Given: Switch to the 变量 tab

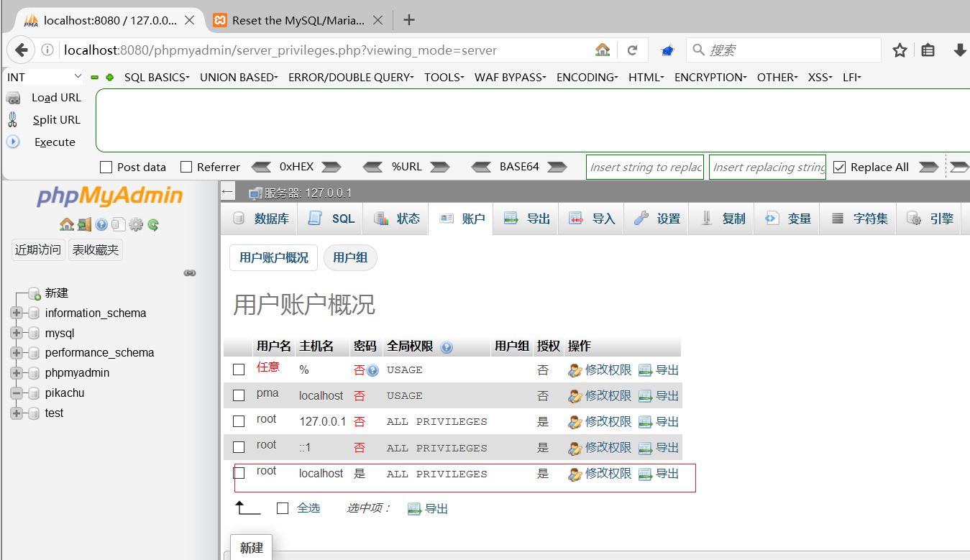Looking at the screenshot, I should pyautogui.click(x=787, y=219).
